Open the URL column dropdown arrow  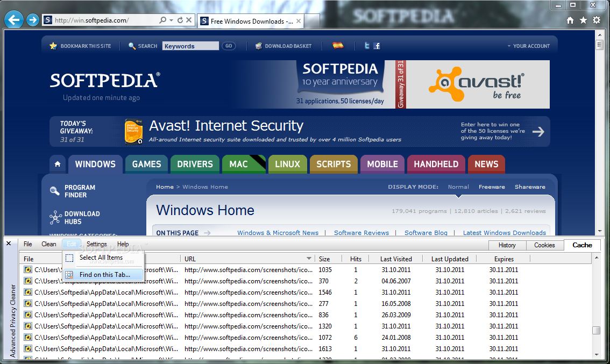click(x=309, y=258)
